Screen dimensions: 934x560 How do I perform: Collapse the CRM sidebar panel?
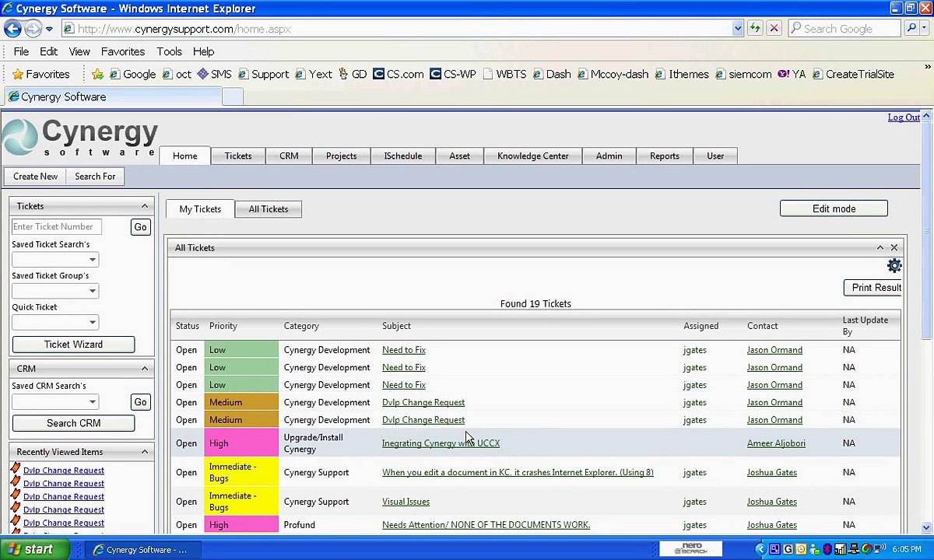pyautogui.click(x=145, y=369)
